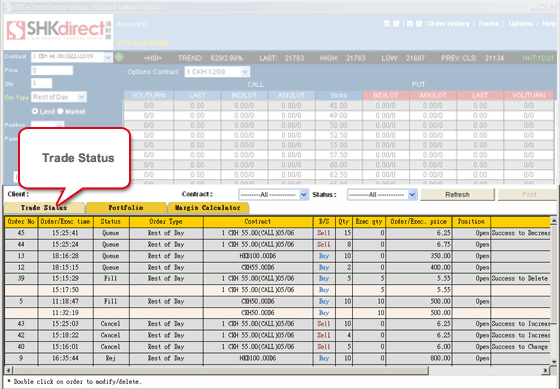The height and width of the screenshot is (389, 560).
Task: Click the horizontal scrollbar of order table
Action: click(x=221, y=370)
